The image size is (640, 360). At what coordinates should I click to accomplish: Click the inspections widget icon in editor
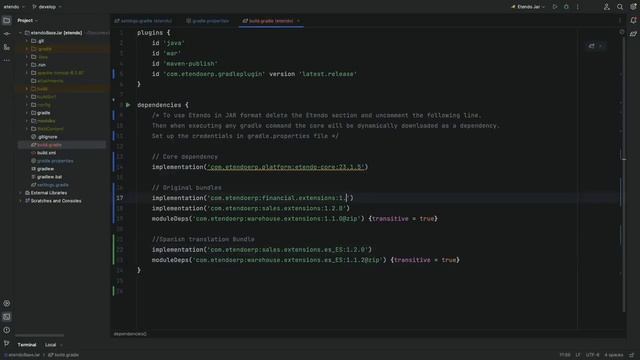[x=622, y=32]
